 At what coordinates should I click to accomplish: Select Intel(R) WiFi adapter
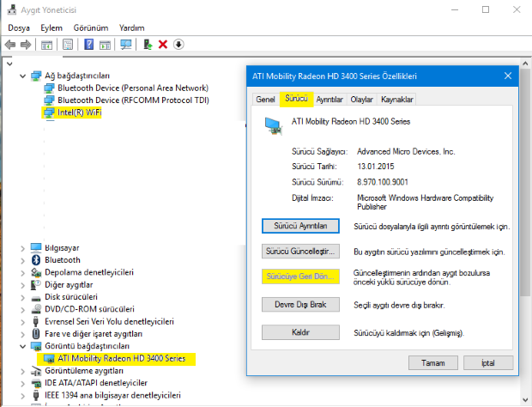point(71,112)
